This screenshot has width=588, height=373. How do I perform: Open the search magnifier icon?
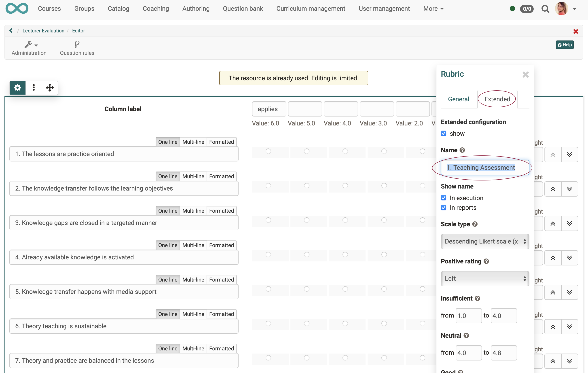[x=545, y=9]
